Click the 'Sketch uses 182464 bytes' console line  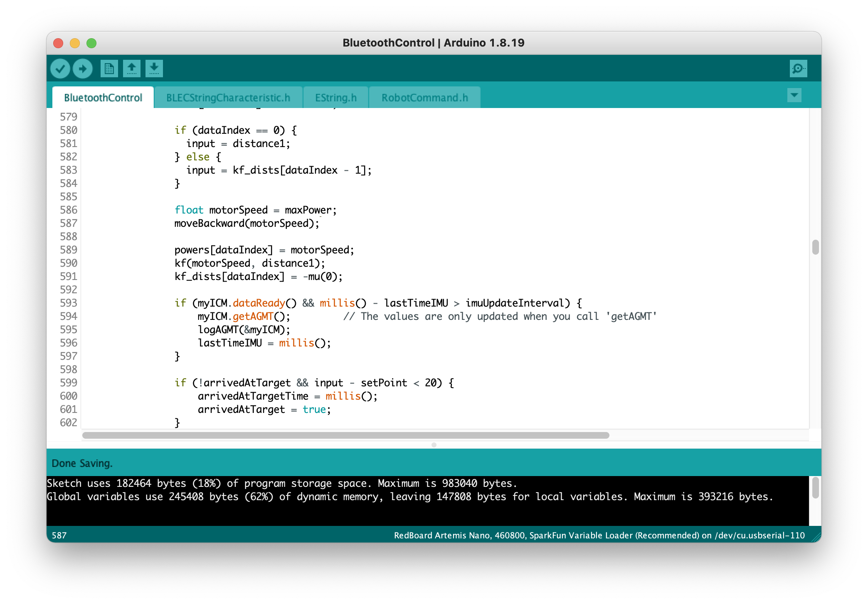click(x=282, y=484)
